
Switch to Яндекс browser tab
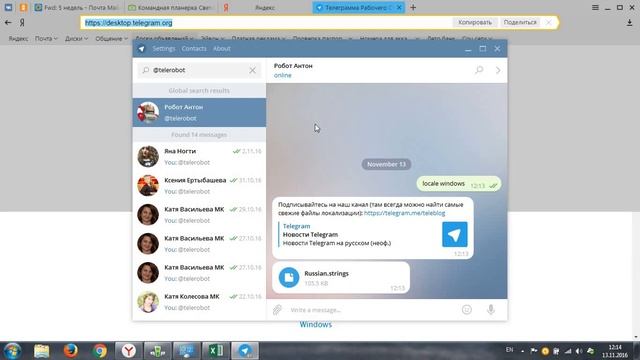pyautogui.click(x=264, y=7)
